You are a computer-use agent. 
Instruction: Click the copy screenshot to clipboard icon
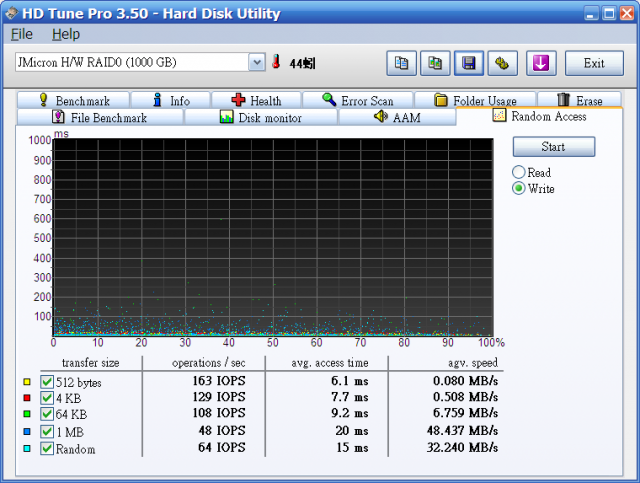(x=435, y=63)
